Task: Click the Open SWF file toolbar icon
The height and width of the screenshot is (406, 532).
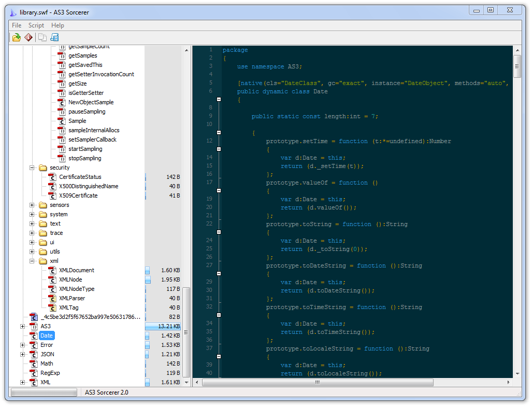Action: pyautogui.click(x=16, y=37)
